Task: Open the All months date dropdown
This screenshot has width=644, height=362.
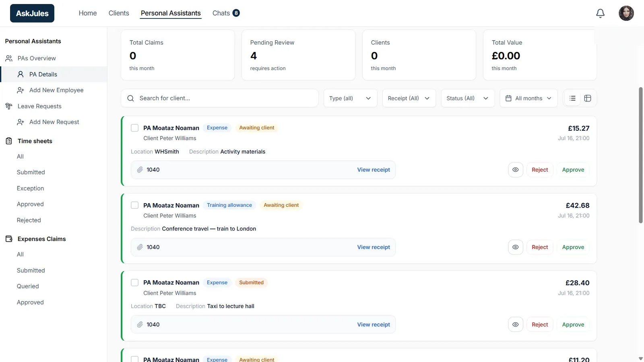Action: pyautogui.click(x=528, y=98)
